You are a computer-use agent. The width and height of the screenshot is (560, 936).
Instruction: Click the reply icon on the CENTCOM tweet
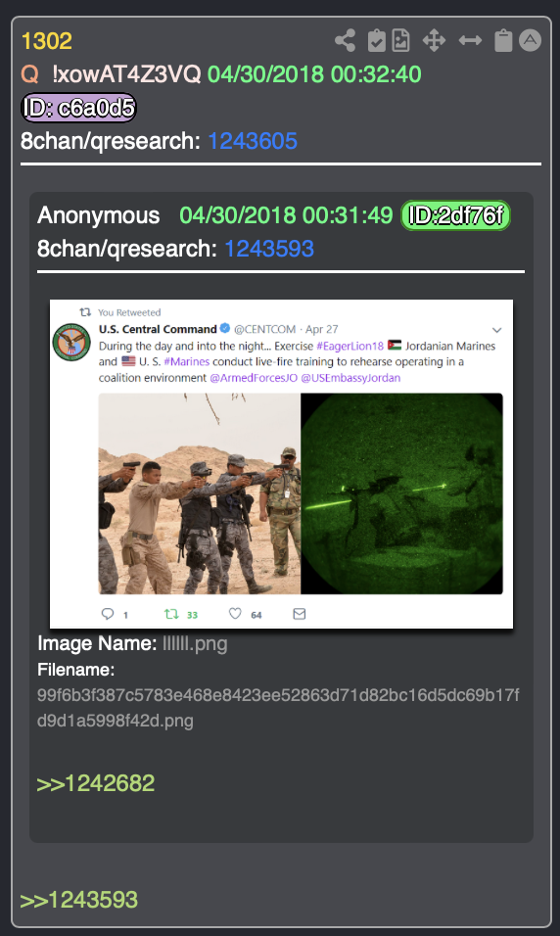pos(108,614)
